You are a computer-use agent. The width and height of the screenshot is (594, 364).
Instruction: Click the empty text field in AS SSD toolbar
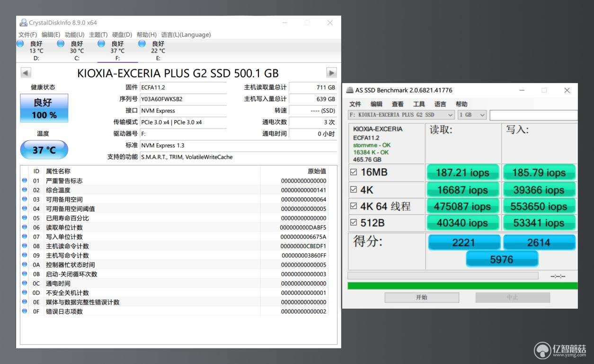pyautogui.click(x=533, y=115)
